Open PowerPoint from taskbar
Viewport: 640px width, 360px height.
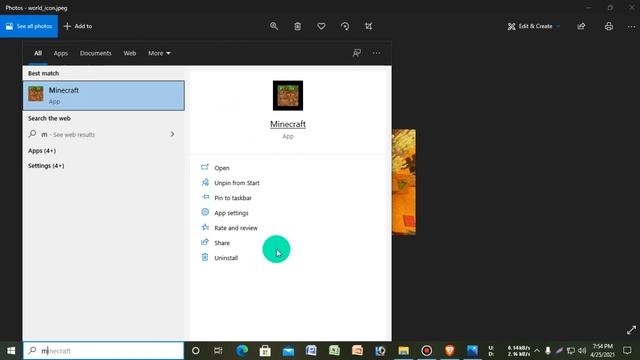(x=357, y=351)
